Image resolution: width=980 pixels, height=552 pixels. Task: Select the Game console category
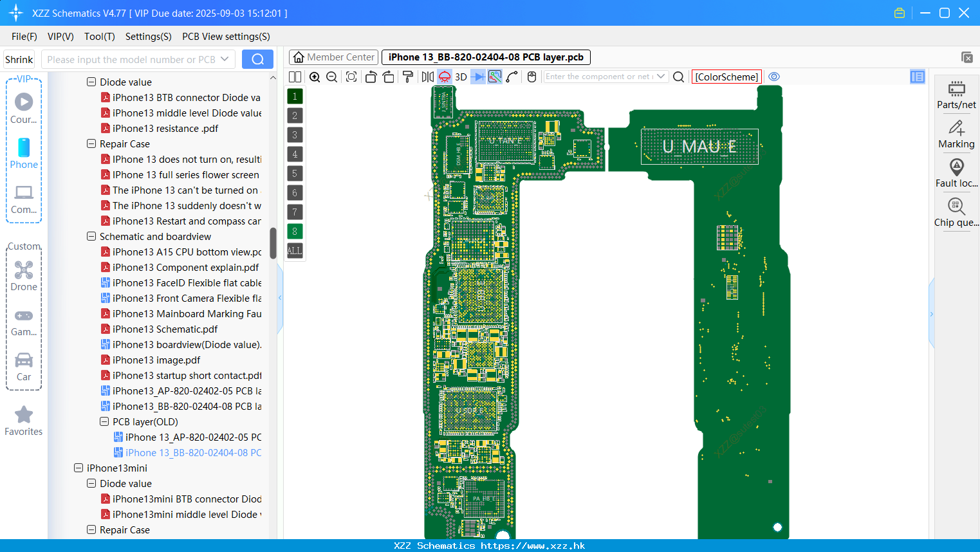click(24, 322)
